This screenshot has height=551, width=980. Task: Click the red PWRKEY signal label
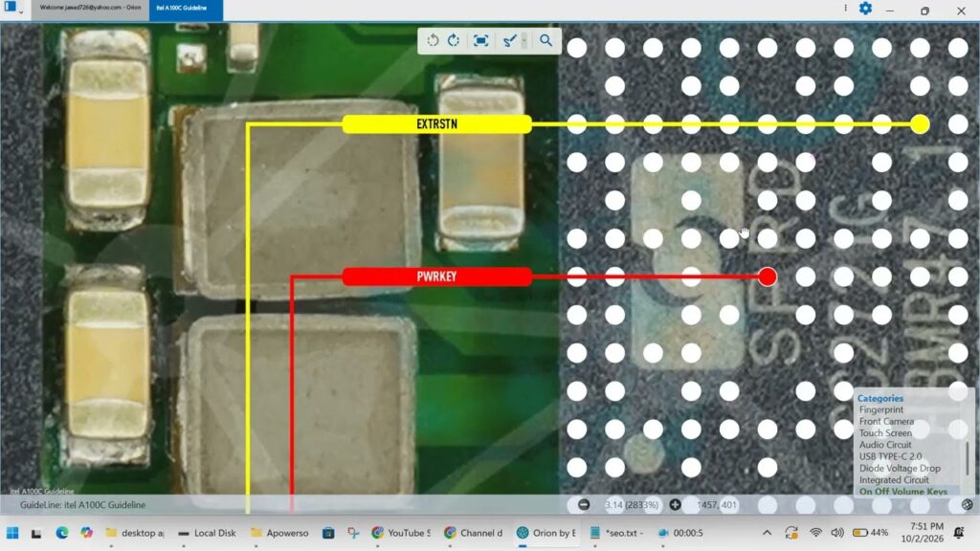coord(436,276)
